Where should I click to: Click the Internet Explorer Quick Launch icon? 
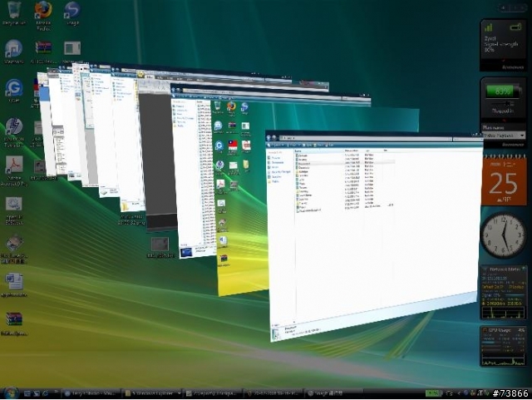45,393
